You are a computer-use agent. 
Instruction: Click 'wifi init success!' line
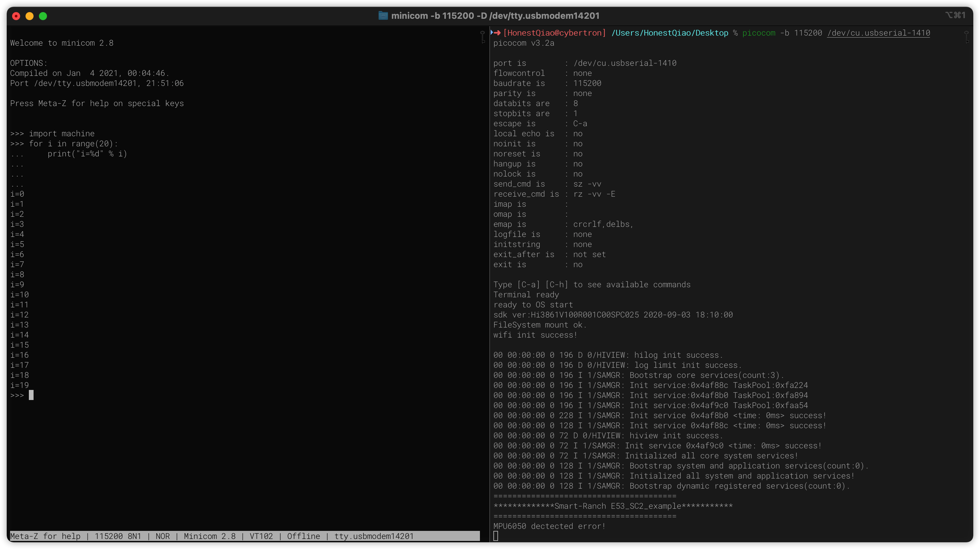coord(535,335)
